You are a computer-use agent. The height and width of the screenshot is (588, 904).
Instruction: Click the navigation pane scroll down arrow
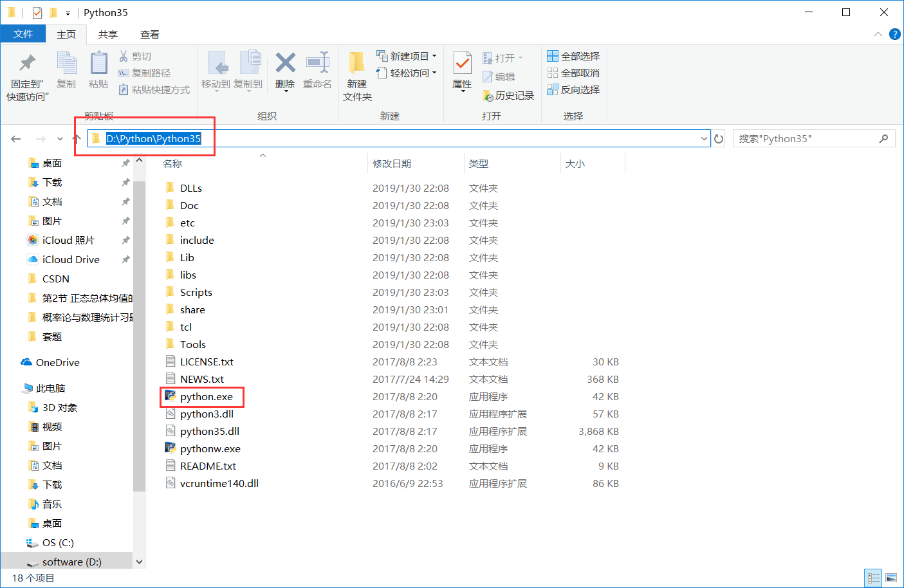pos(139,562)
